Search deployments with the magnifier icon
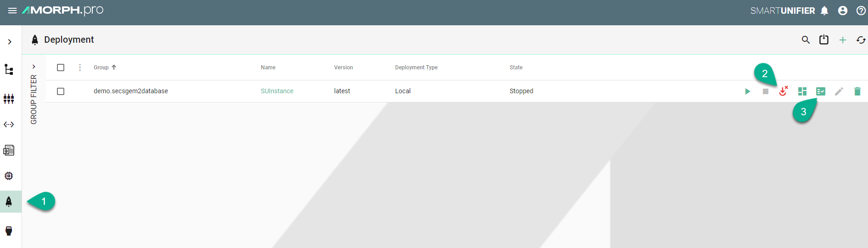 coord(806,40)
